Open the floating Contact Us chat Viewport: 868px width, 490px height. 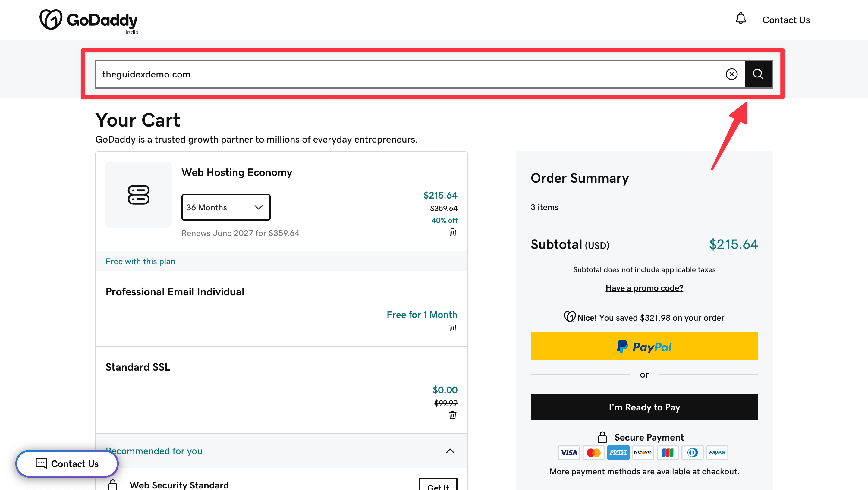67,464
